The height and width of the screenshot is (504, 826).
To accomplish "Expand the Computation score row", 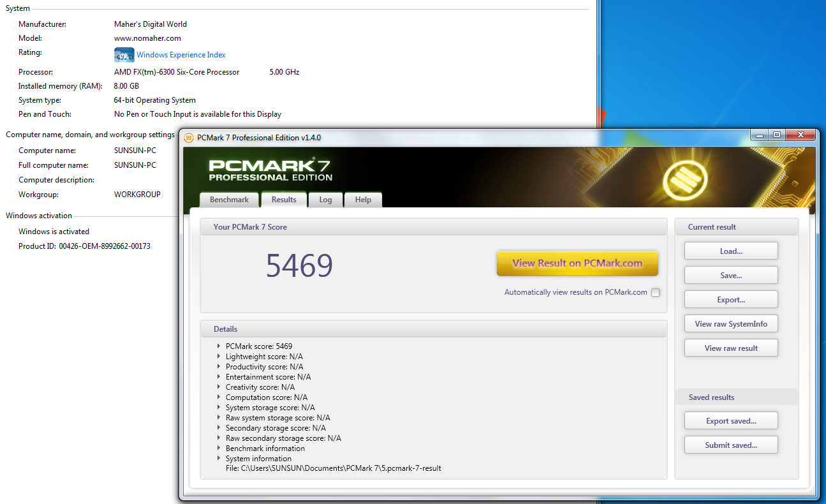I will point(219,397).
